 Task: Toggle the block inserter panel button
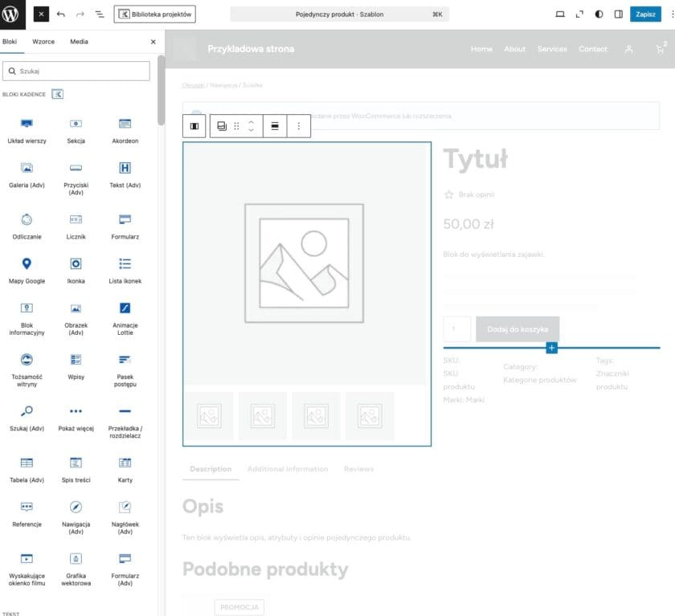point(41,14)
